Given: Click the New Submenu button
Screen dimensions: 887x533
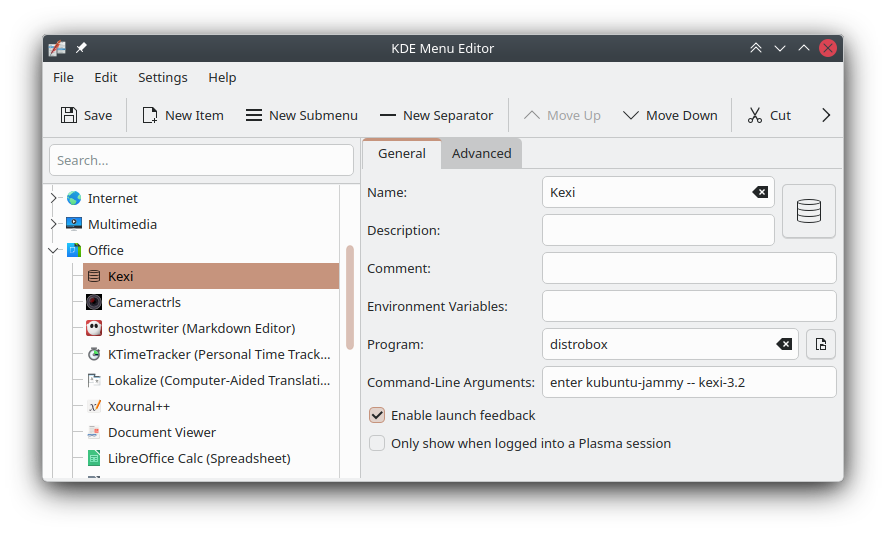Looking at the screenshot, I should (302, 115).
